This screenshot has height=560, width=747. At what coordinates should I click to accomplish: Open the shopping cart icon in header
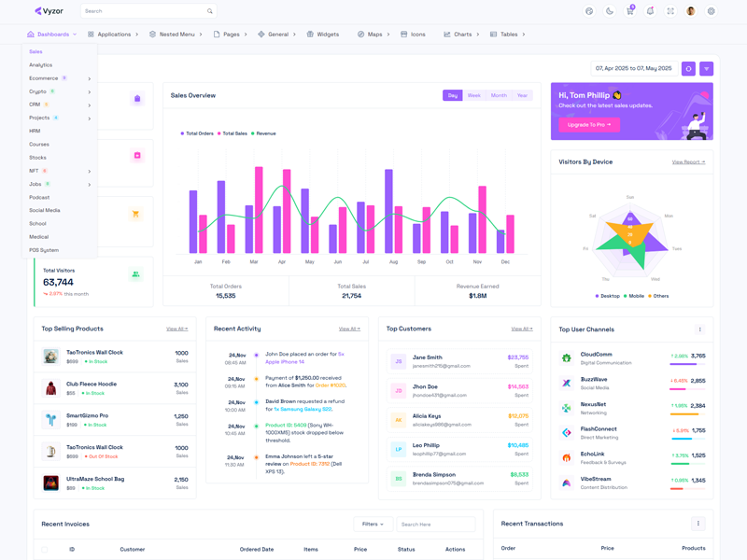629,11
